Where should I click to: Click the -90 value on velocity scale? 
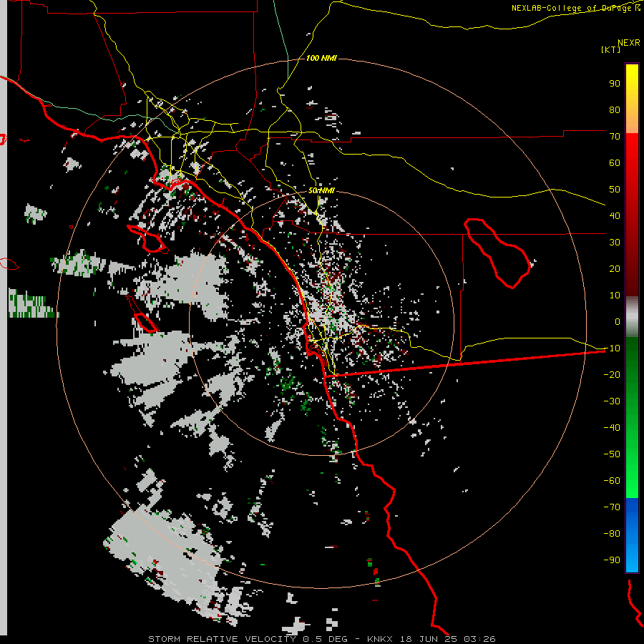[612, 560]
